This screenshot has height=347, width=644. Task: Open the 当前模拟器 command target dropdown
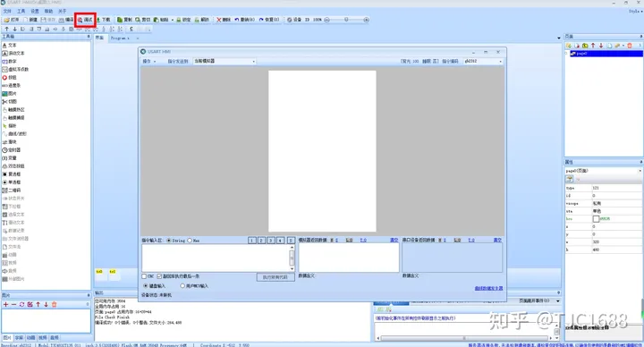225,61
